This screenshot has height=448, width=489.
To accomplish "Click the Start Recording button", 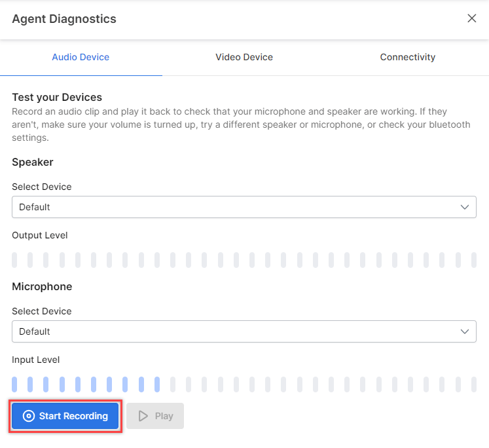I will [65, 416].
